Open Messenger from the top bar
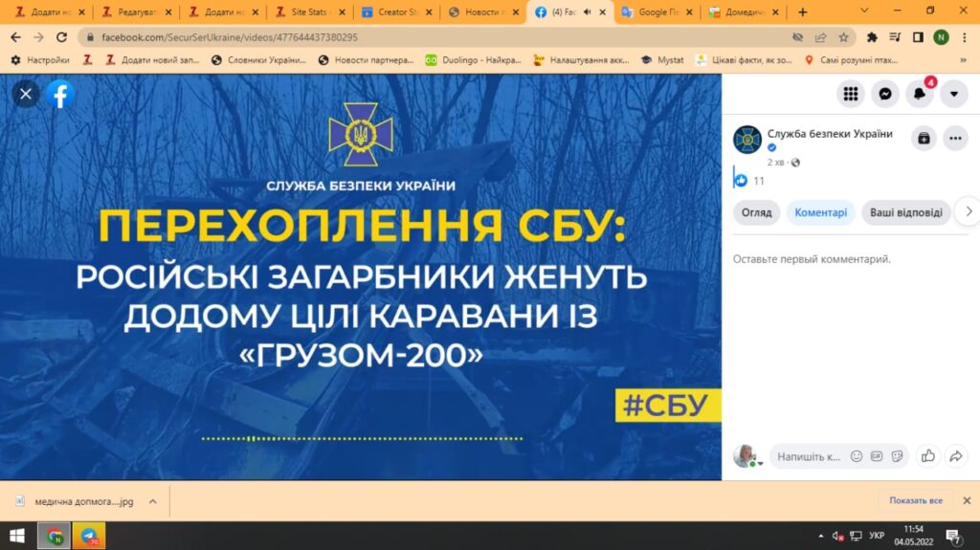 click(885, 94)
